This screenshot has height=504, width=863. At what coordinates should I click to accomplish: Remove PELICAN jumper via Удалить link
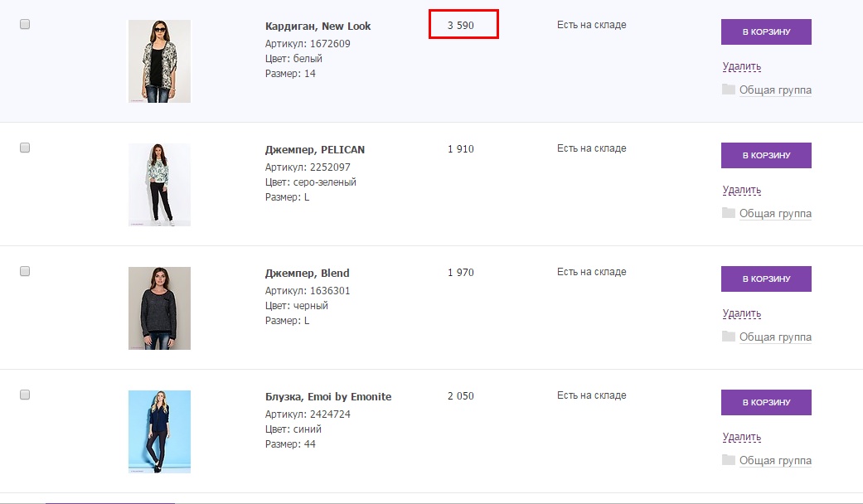pos(741,190)
